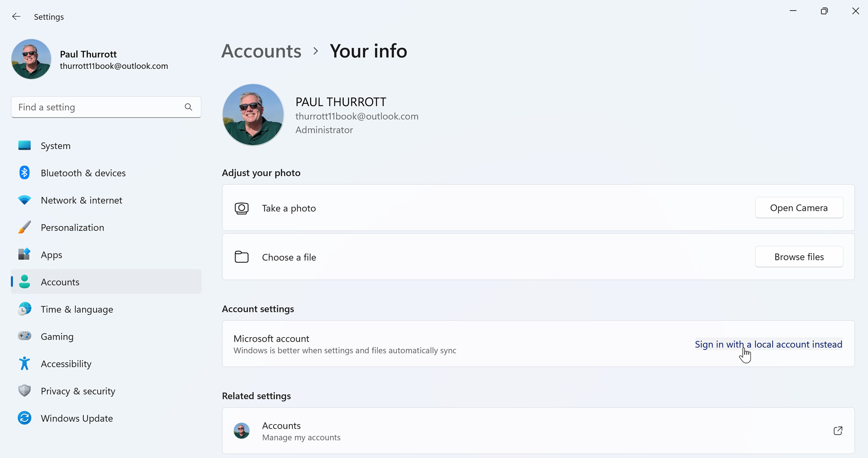Click the Privacy & security shield
The height and width of the screenshot is (458, 868).
[x=24, y=391]
